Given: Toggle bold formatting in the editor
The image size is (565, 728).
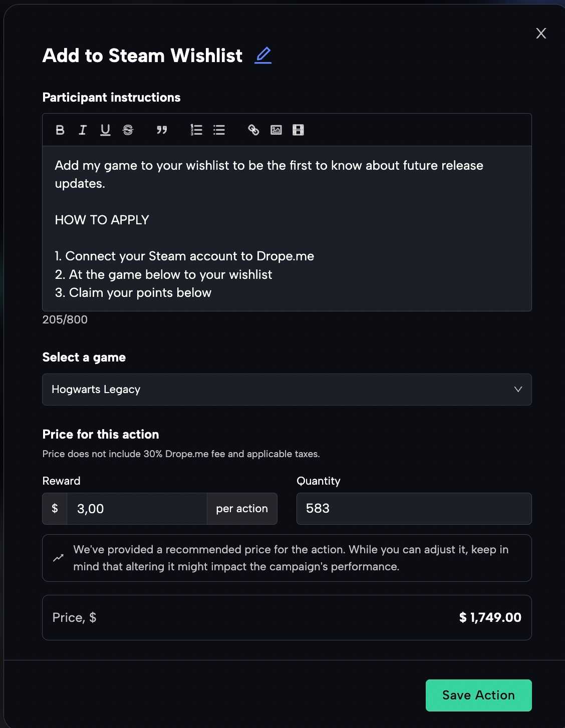Looking at the screenshot, I should coord(60,130).
